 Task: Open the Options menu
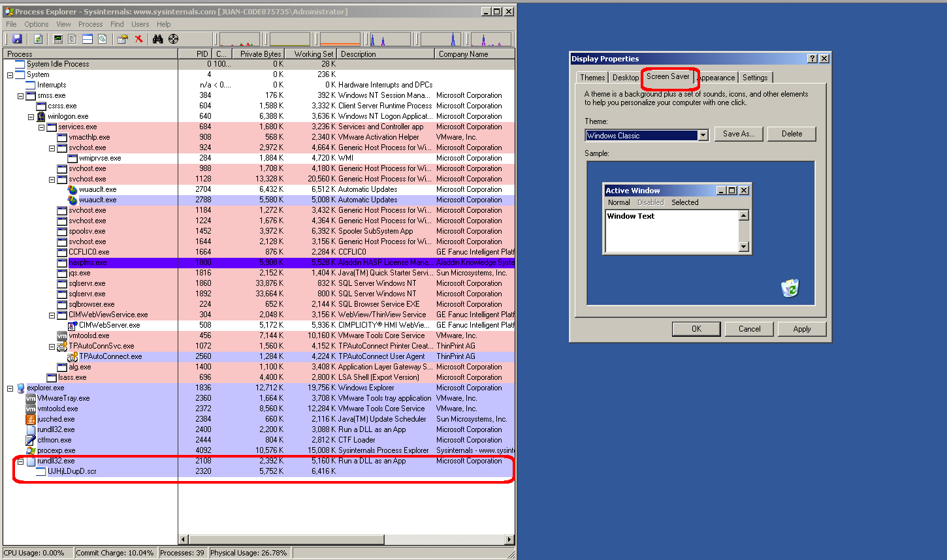(x=37, y=24)
